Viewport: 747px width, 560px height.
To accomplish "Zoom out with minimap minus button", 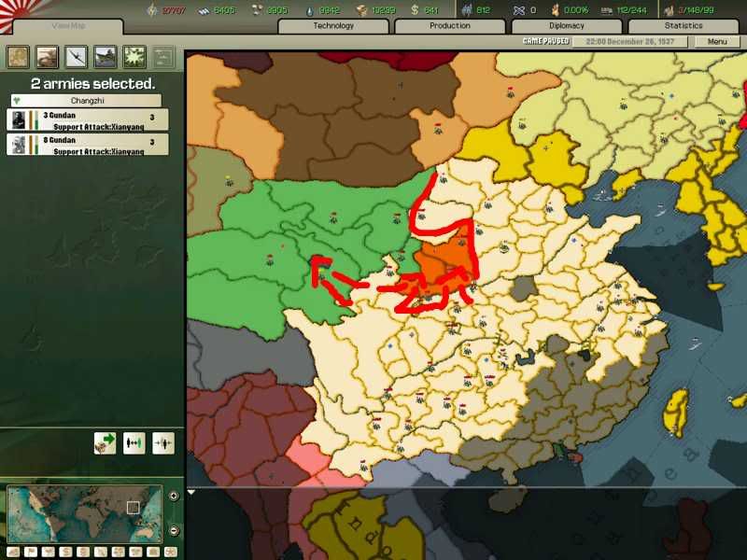I will click(x=174, y=530).
